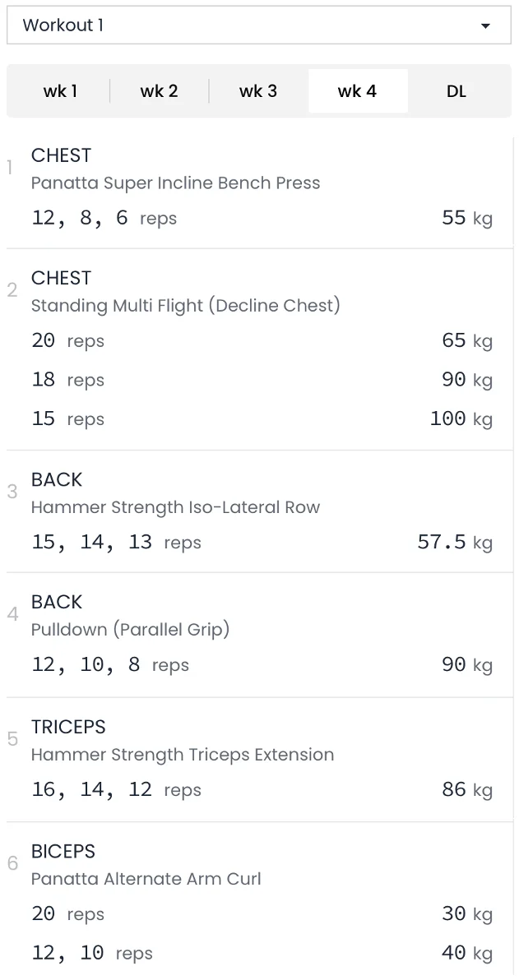Click the 100 kg weight entry
Viewport: 519px width, 980px height.
pyautogui.click(x=461, y=418)
